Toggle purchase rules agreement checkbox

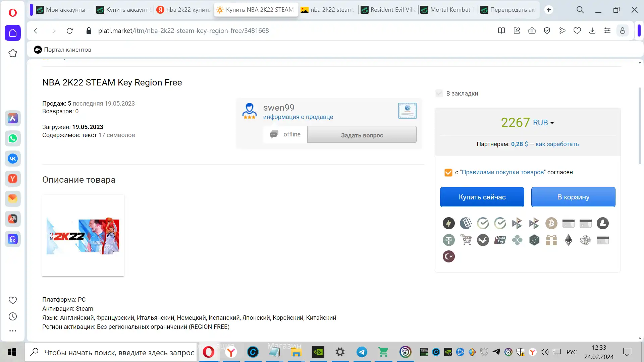pos(448,172)
